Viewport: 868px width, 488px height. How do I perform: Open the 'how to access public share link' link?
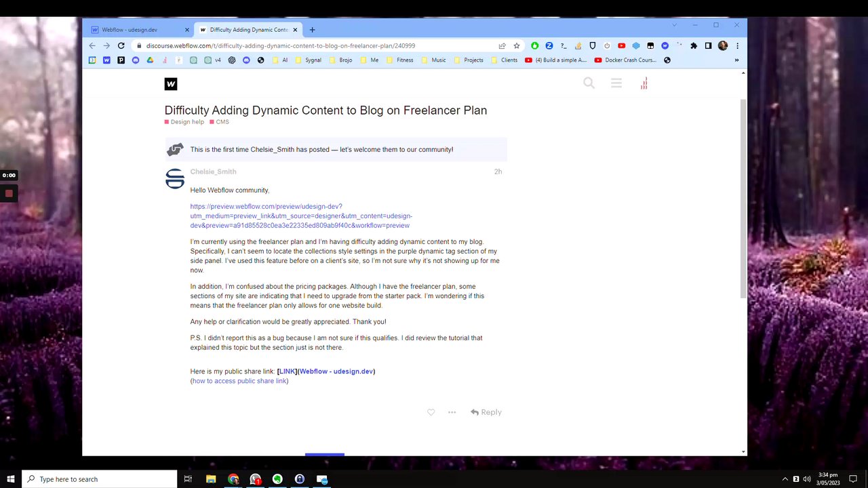pyautogui.click(x=239, y=381)
